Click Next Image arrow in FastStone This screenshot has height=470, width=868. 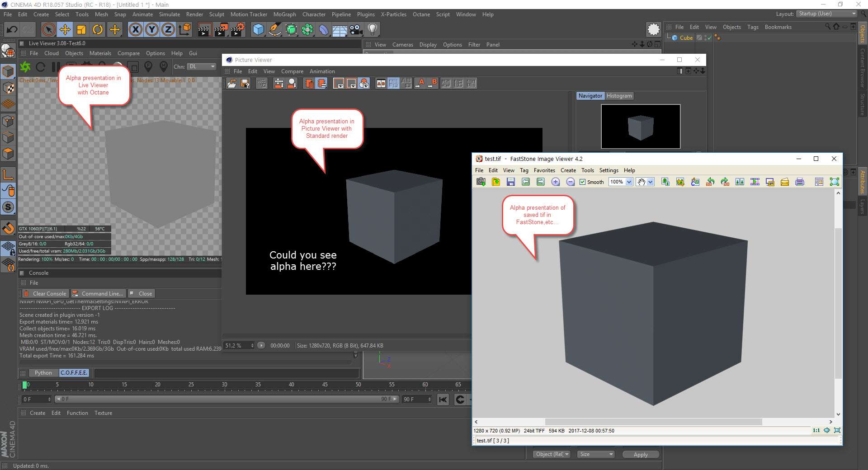click(541, 182)
